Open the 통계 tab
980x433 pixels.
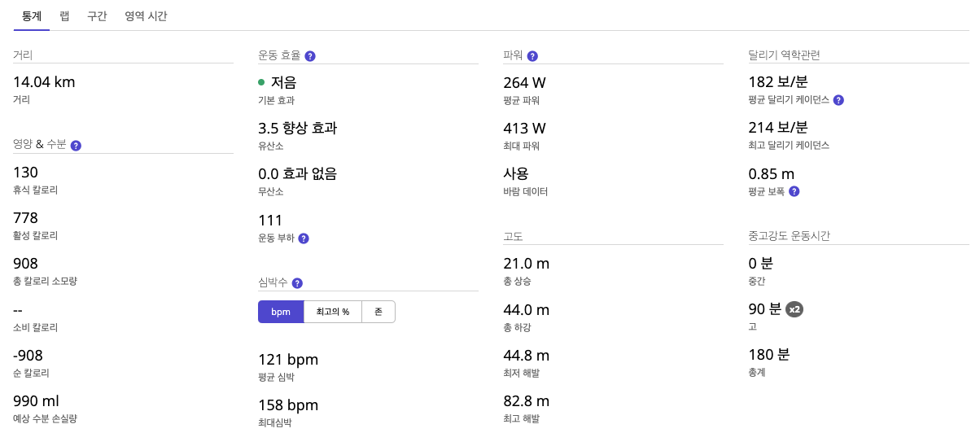coord(32,15)
